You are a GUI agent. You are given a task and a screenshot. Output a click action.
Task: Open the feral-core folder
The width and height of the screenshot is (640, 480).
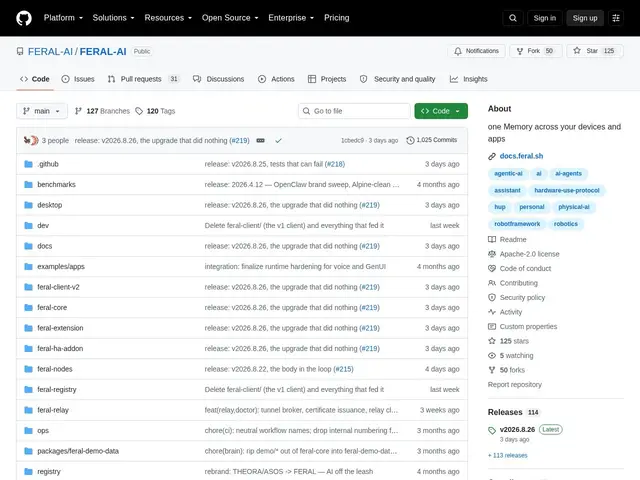pyautogui.click(x=52, y=307)
